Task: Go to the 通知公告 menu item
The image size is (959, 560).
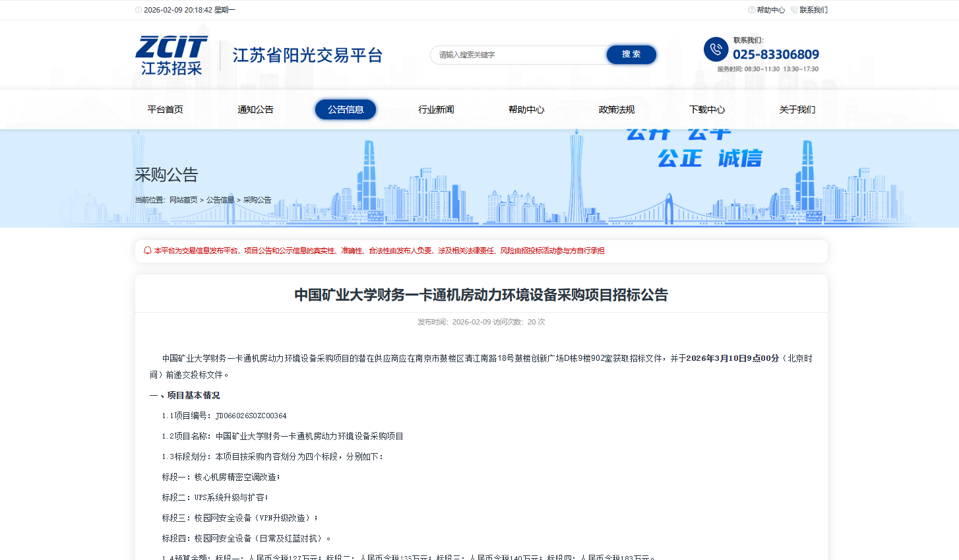Action: pos(255,109)
